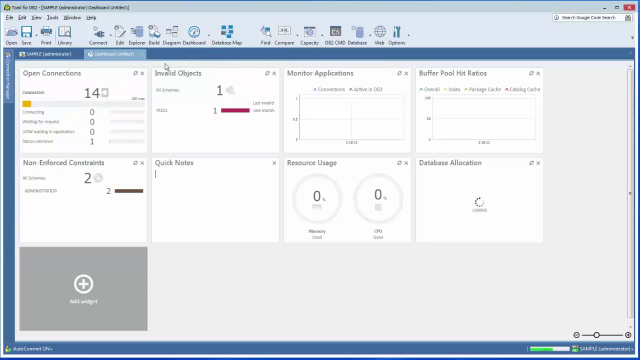The image size is (640, 360).
Task: Expand dropdown arrow next to Options
Action: coord(409,35)
